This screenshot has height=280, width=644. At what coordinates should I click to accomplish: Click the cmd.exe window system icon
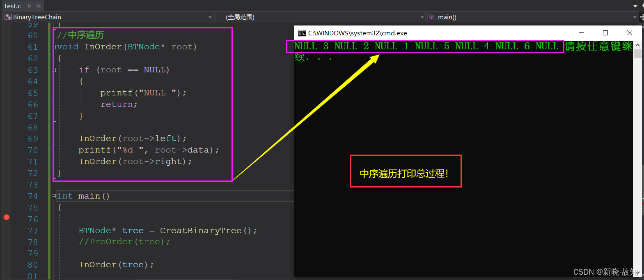[302, 33]
